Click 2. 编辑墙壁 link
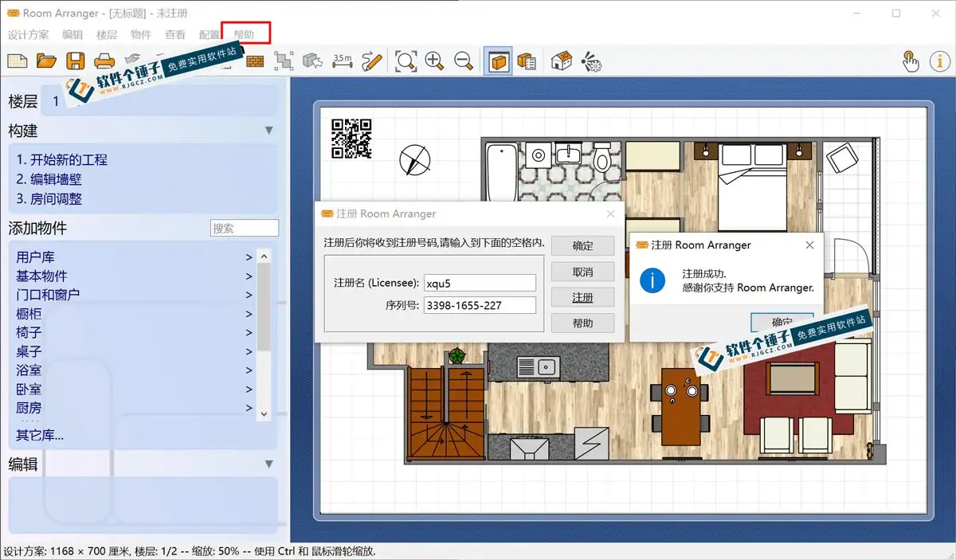Image resolution: width=956 pixels, height=560 pixels. (49, 179)
